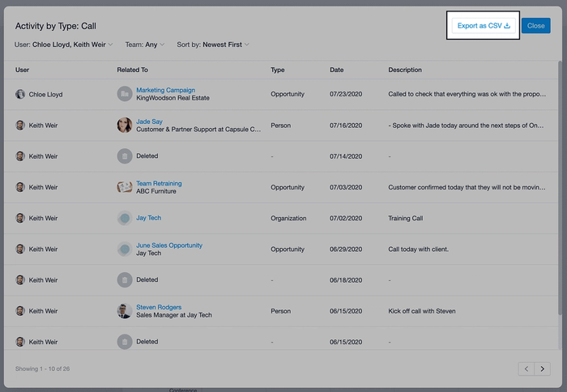Image resolution: width=567 pixels, height=392 pixels.
Task: Click the deleted trash icon dated 06/18/2020
Action: pyautogui.click(x=124, y=280)
